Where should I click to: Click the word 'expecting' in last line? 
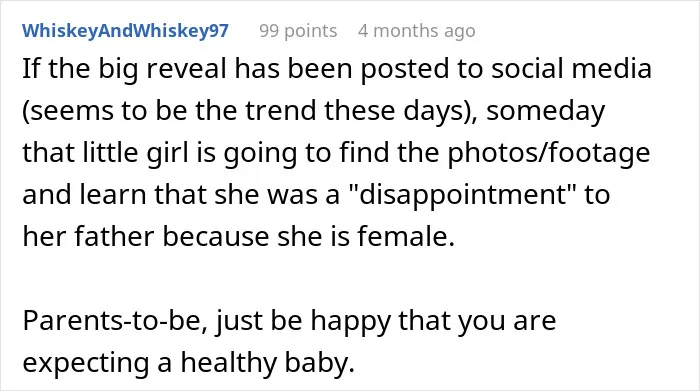tap(86, 364)
